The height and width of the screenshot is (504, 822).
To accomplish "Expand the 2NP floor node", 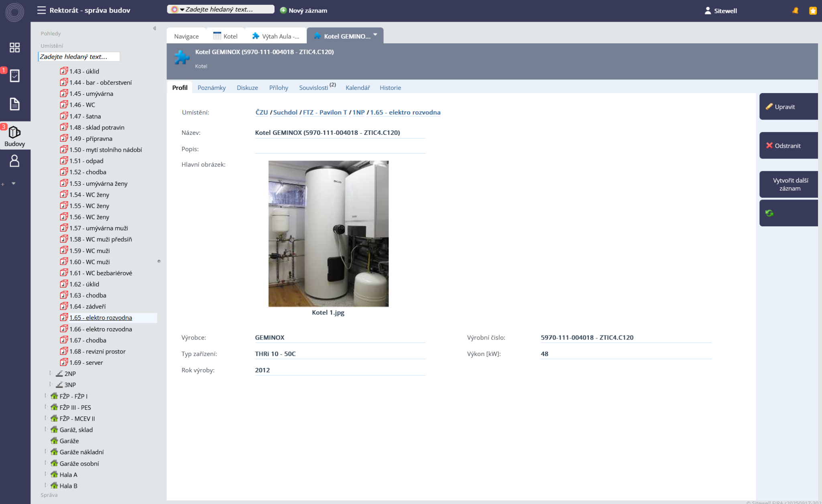I will [x=51, y=373].
